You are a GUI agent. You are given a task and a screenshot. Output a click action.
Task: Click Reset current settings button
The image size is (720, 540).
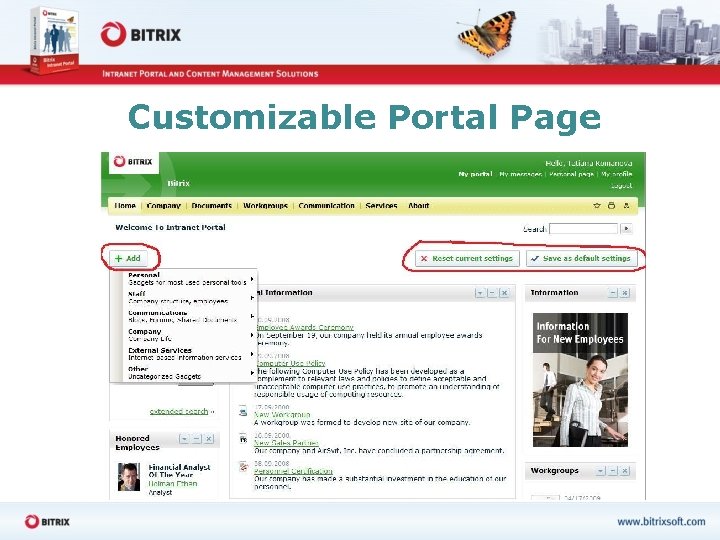coord(467,259)
